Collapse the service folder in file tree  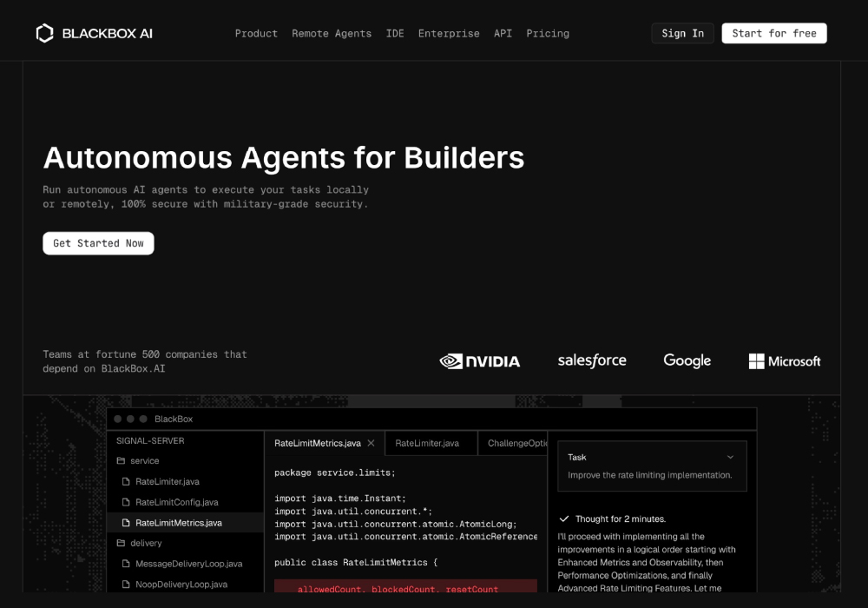pyautogui.click(x=144, y=461)
